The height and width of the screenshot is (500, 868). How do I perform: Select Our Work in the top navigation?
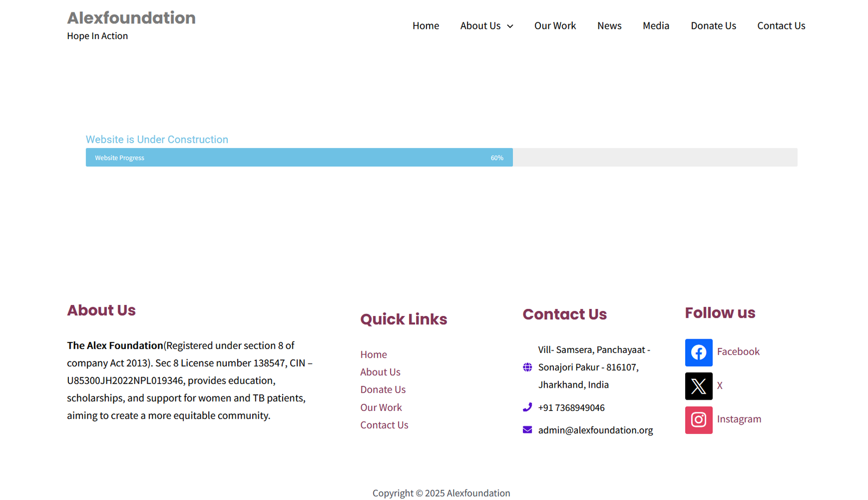[x=555, y=26]
